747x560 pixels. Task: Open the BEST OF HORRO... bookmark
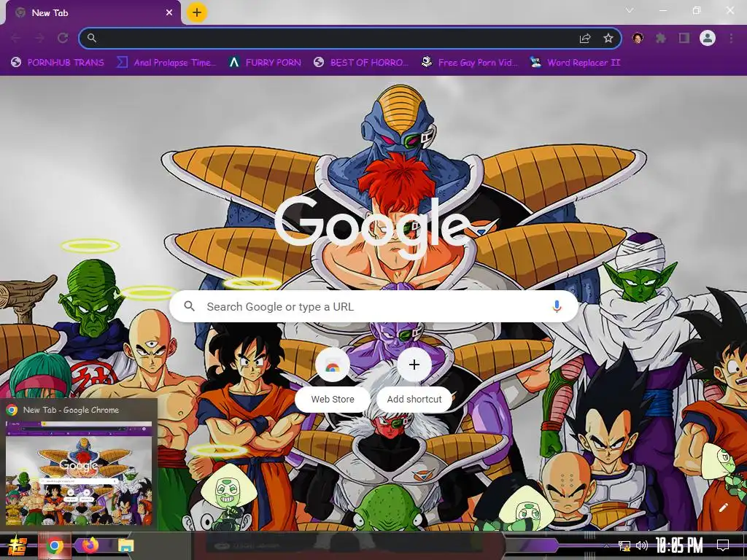361,63
